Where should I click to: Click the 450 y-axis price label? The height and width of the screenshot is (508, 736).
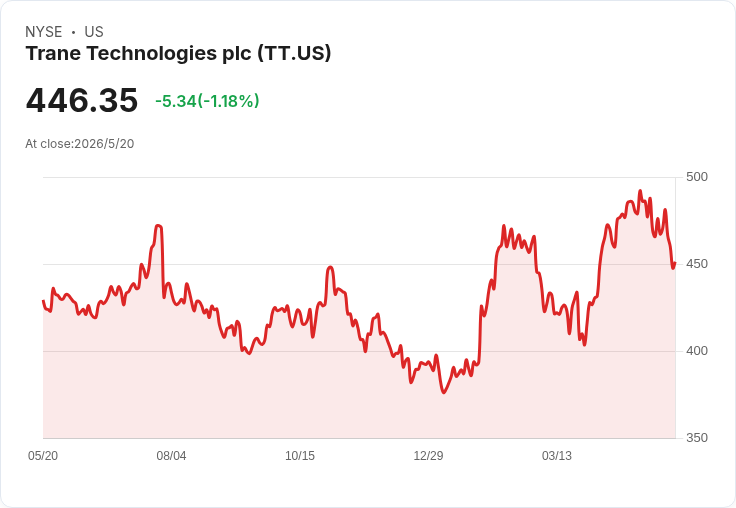(x=697, y=264)
